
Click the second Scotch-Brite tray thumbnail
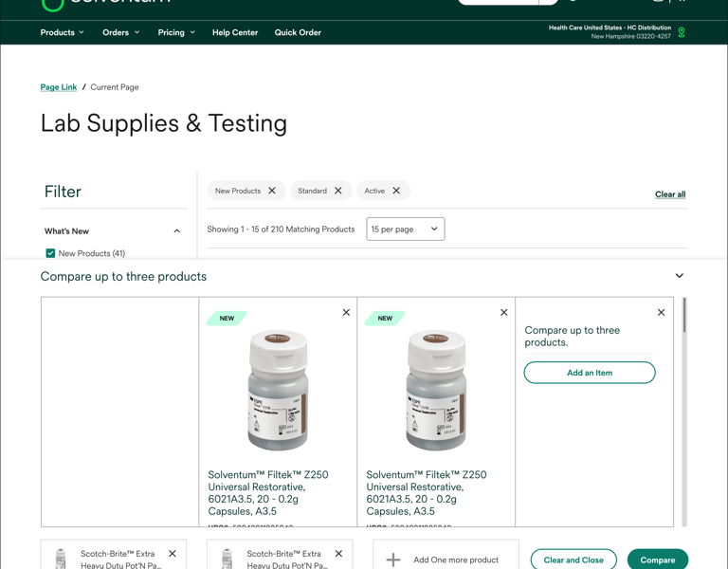coord(227,559)
